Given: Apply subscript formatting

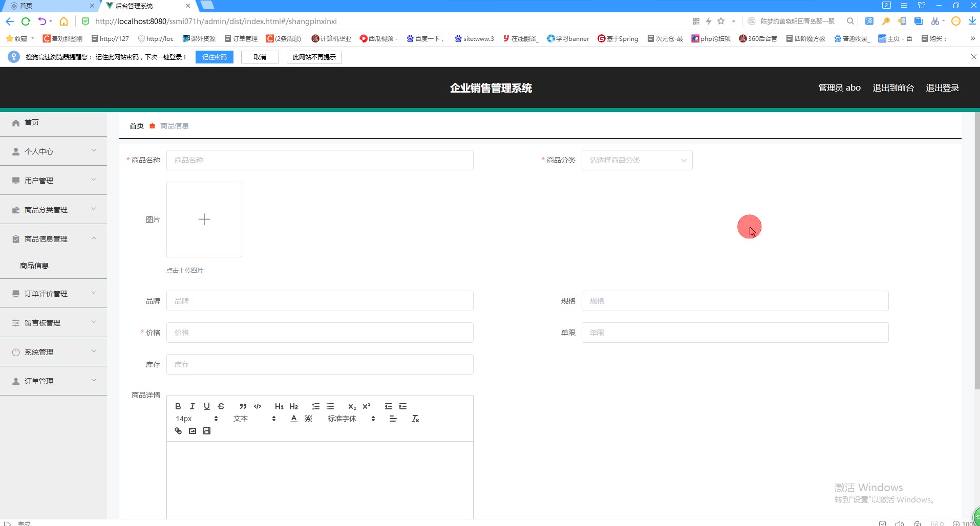Looking at the screenshot, I should pos(352,406).
